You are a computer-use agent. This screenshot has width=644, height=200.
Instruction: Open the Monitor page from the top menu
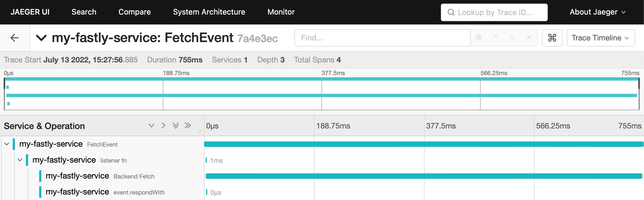tap(281, 12)
